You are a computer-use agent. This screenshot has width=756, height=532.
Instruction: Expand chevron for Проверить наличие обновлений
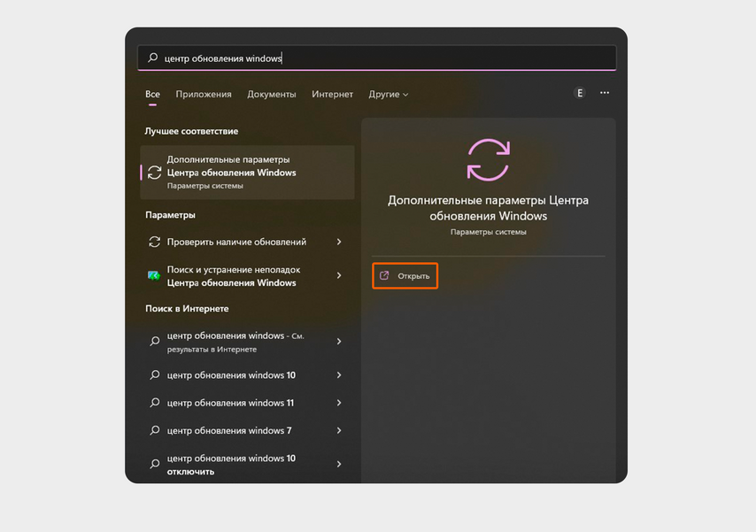pos(339,242)
